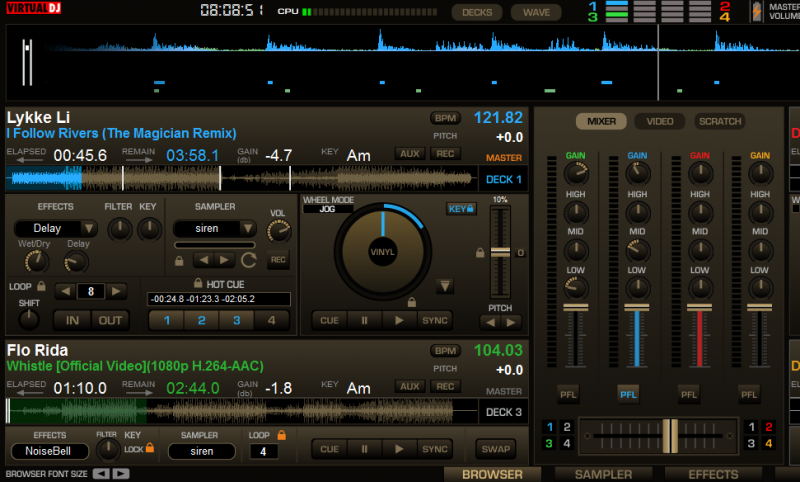Viewport: 800px width, 482px height.
Task: Toggle Deck 3 key lock icon
Action: [x=149, y=447]
